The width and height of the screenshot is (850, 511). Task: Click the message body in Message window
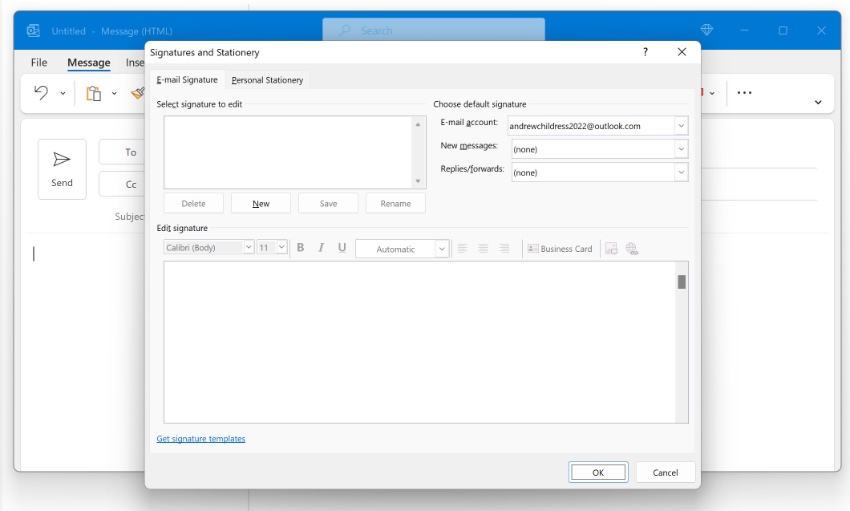[x=81, y=352]
